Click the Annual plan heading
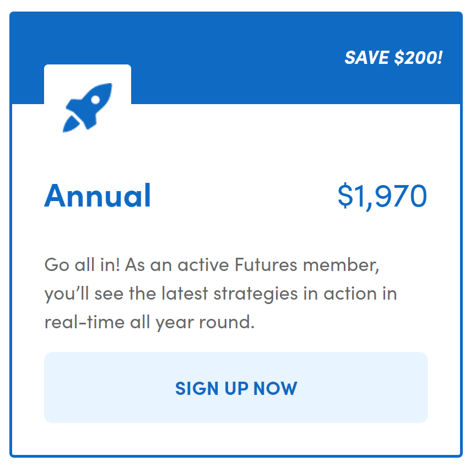476x472 pixels. point(98,196)
